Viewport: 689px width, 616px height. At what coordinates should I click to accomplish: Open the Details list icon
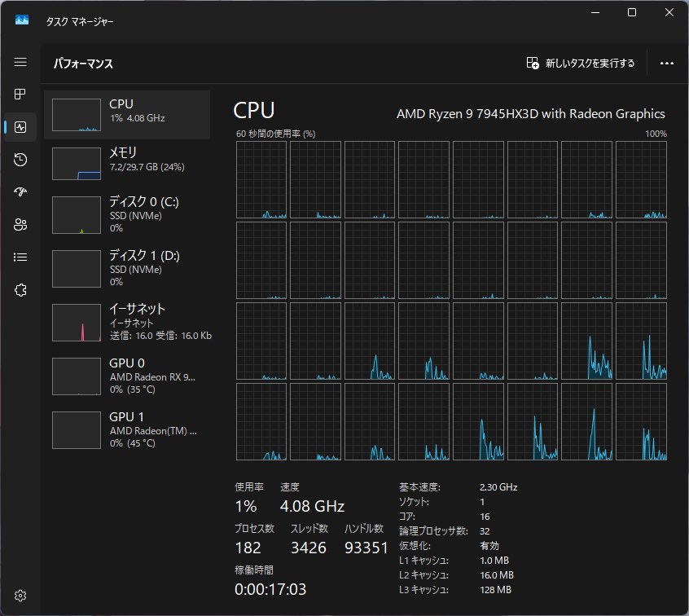coord(20,257)
